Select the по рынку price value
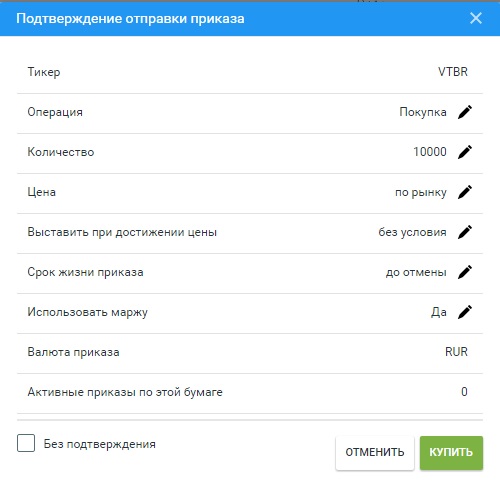 (x=421, y=192)
